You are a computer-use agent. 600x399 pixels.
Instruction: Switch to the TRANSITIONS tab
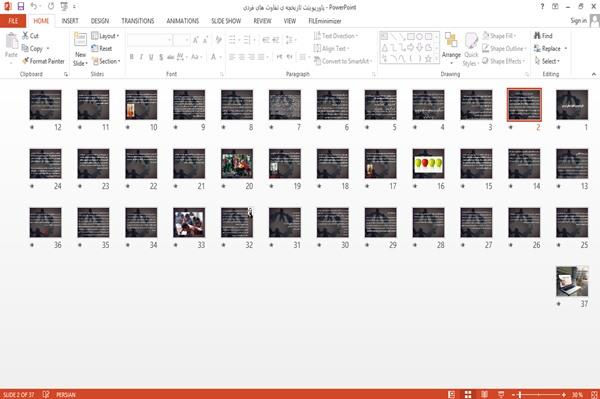138,21
